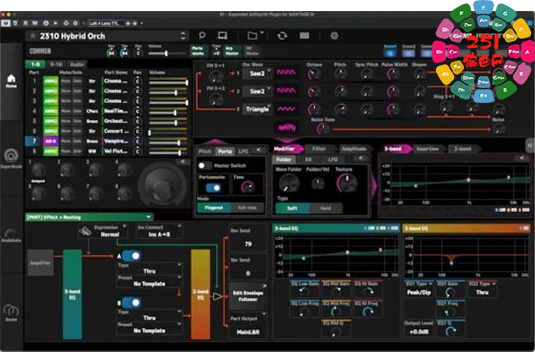
Task: Click the Home icon in left sidebar
Action: pyautogui.click(x=11, y=81)
